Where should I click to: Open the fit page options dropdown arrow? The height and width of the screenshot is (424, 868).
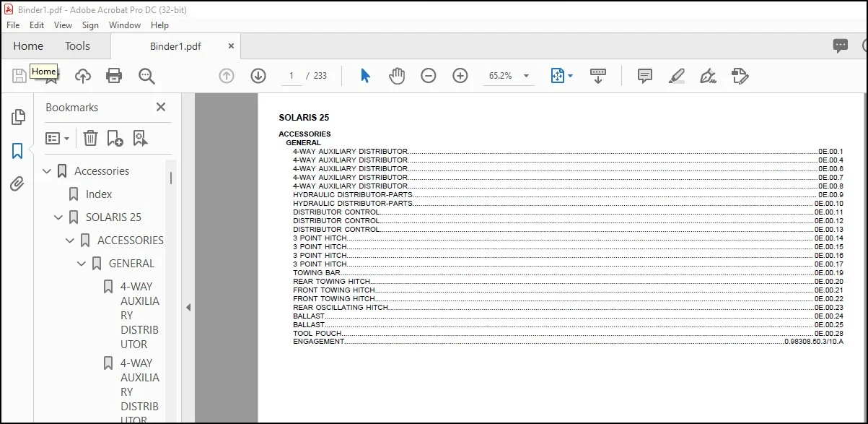click(x=571, y=76)
